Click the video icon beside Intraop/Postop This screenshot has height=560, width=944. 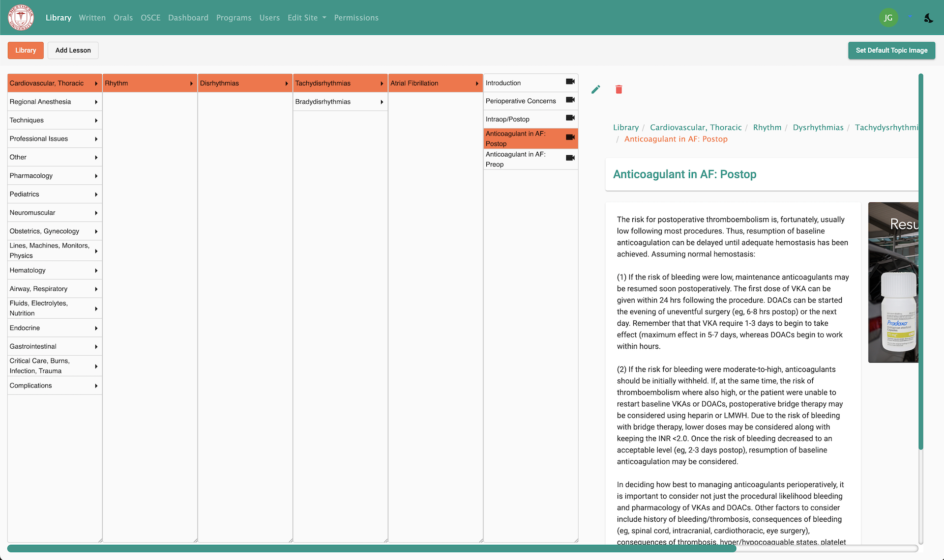pyautogui.click(x=570, y=118)
